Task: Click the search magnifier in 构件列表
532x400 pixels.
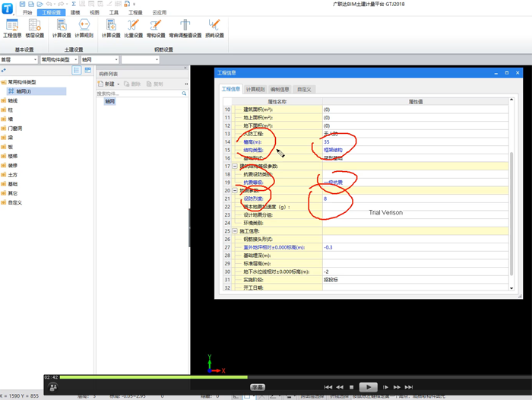Action: 184,94
